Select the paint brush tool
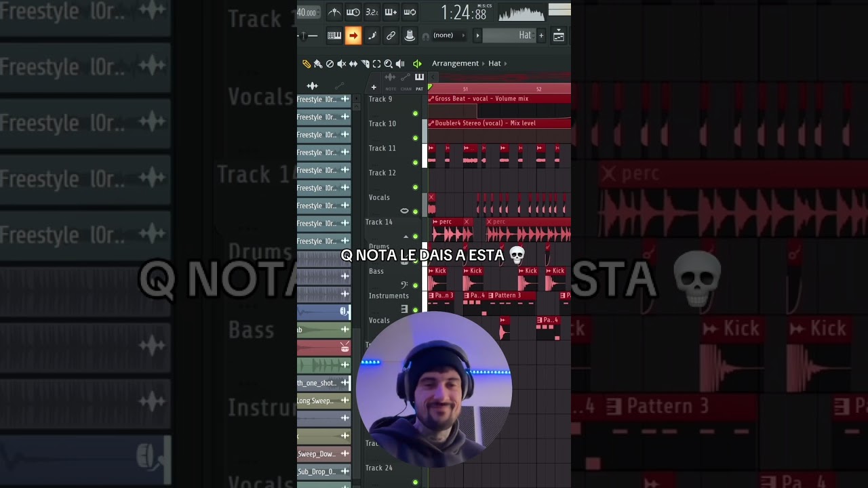This screenshot has height=488, width=868. (318, 64)
